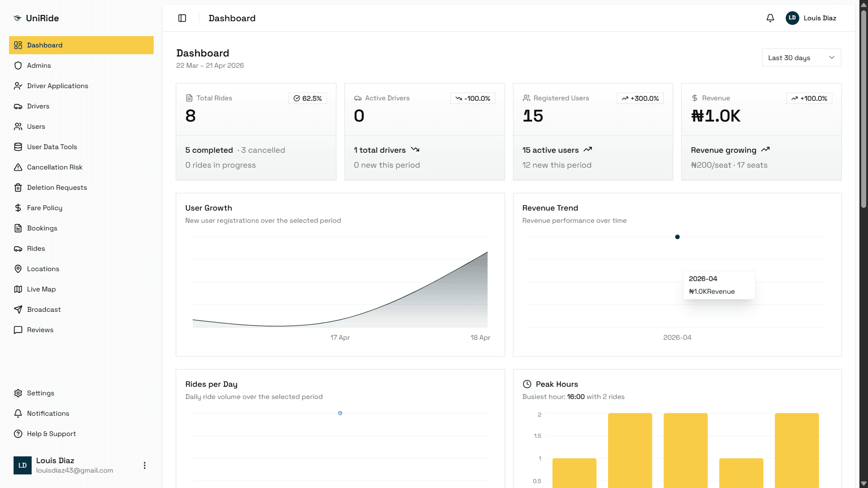Open Deletion Requests trash icon
868x488 pixels.
click(x=18, y=188)
